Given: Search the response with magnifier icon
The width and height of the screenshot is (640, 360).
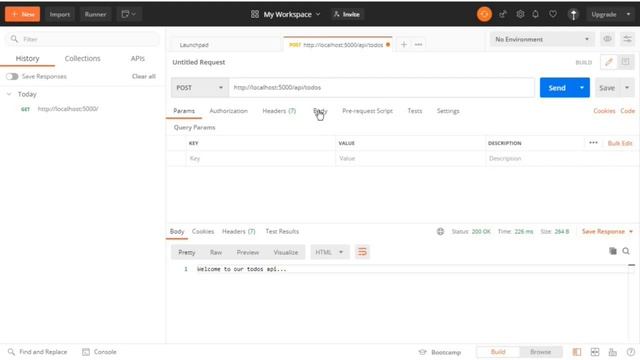Looking at the screenshot, I should [x=626, y=251].
